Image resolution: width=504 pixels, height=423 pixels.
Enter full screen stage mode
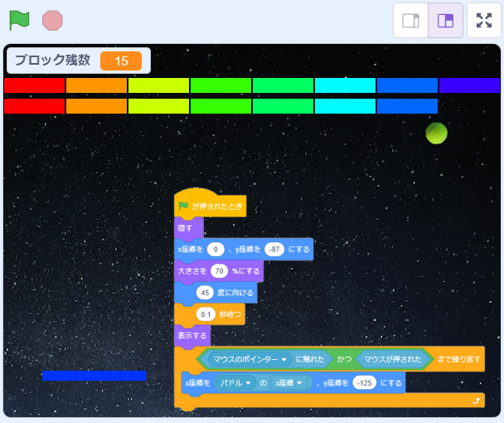(484, 21)
